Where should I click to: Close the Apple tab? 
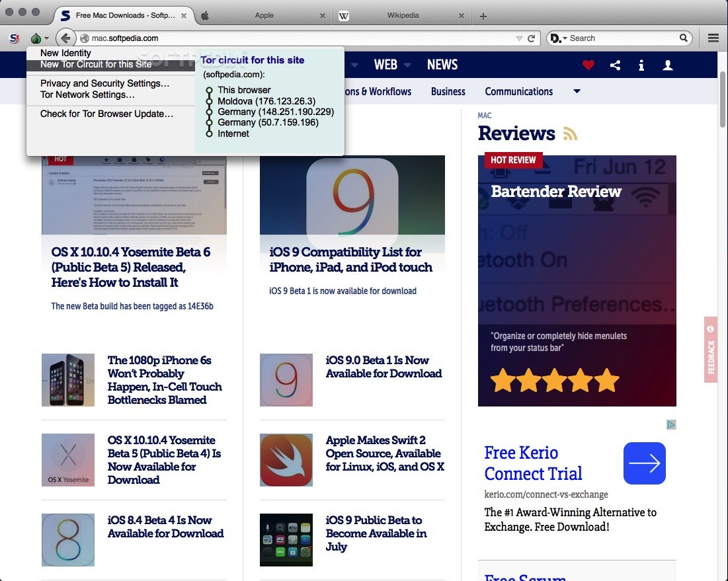[x=323, y=16]
